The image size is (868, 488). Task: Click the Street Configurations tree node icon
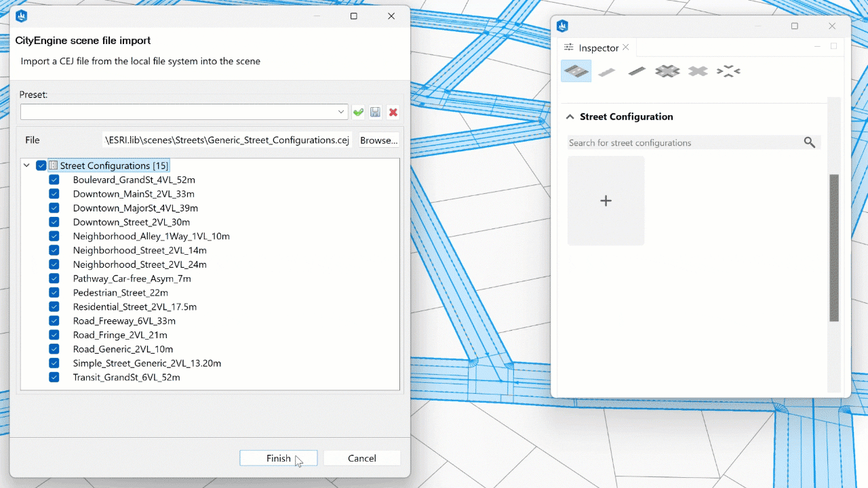point(53,165)
